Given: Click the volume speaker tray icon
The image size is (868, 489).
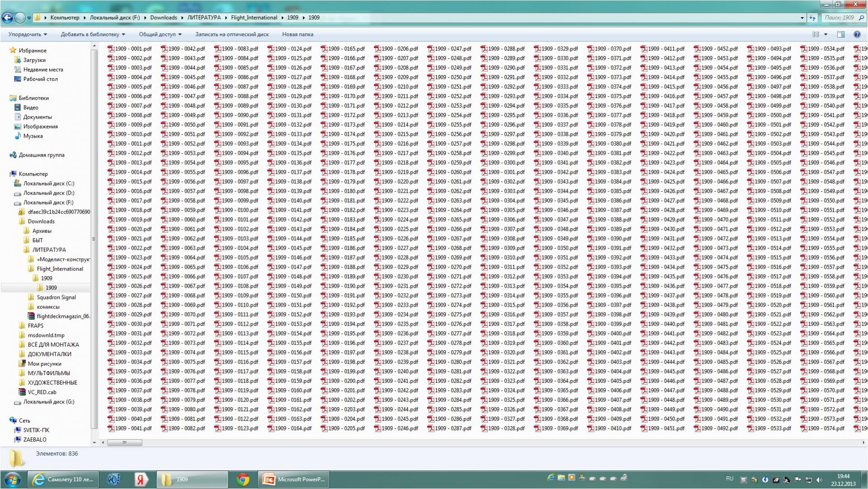Looking at the screenshot, I should [x=819, y=480].
